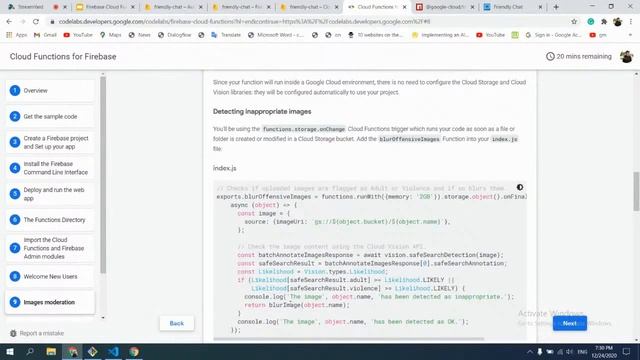Screen dimensions: 640x360
Task: Click the blue Next button
Action: tap(570, 323)
